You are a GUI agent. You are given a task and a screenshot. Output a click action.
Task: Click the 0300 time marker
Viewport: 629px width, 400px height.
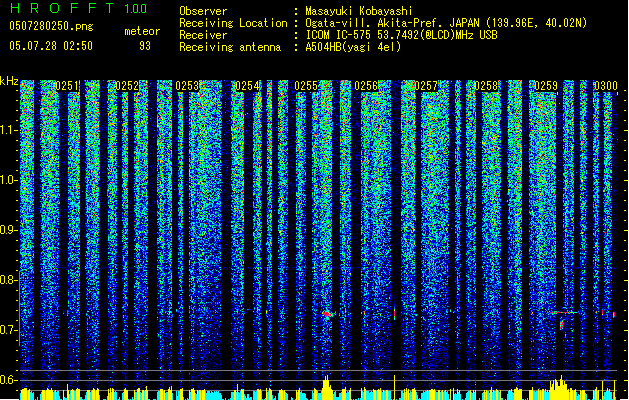click(605, 86)
